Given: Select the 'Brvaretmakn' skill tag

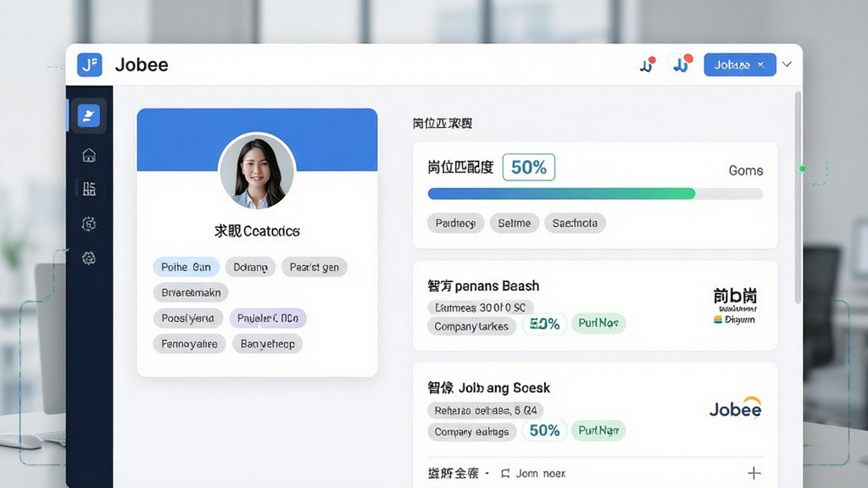Looking at the screenshot, I should click(191, 292).
